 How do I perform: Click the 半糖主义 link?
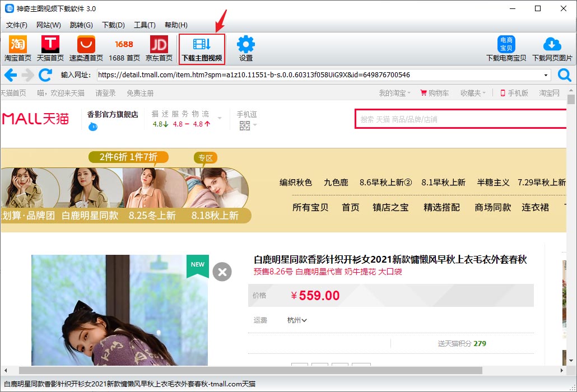coord(493,183)
